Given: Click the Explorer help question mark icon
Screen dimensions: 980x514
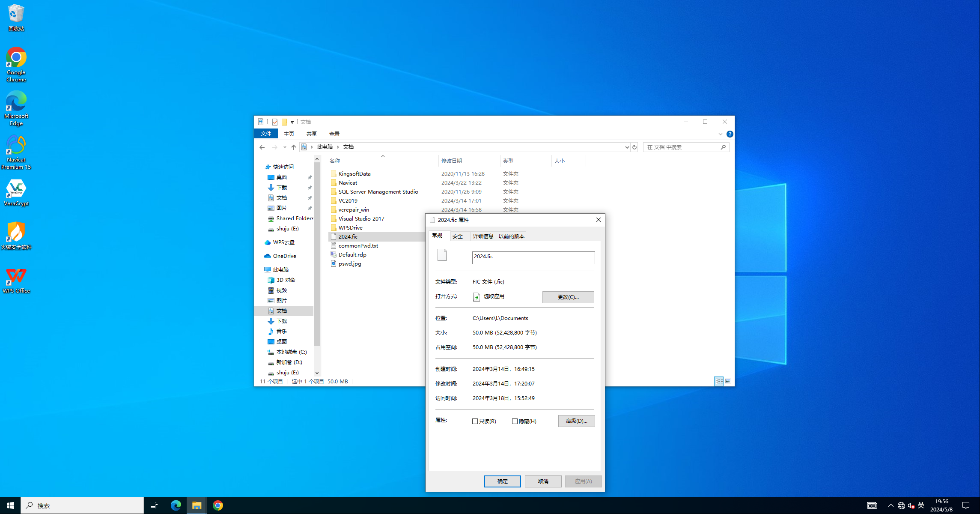Looking at the screenshot, I should [x=730, y=134].
